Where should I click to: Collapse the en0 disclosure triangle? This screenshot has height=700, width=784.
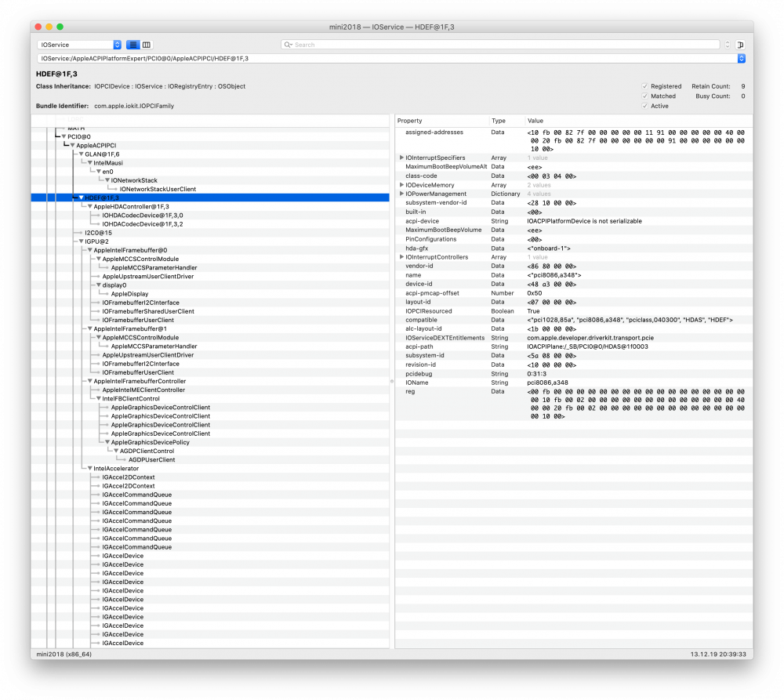pos(99,172)
